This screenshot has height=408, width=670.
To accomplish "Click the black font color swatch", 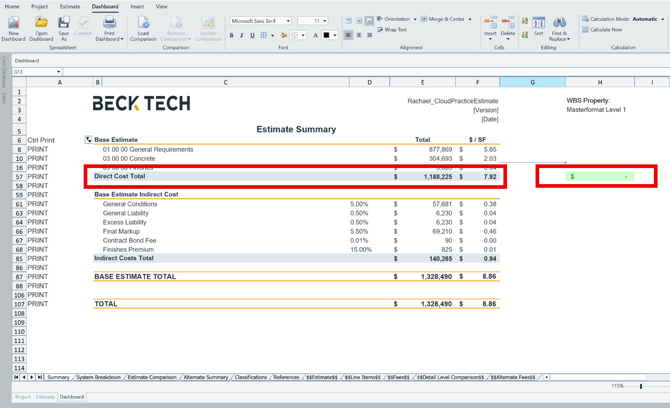I will tap(326, 35).
